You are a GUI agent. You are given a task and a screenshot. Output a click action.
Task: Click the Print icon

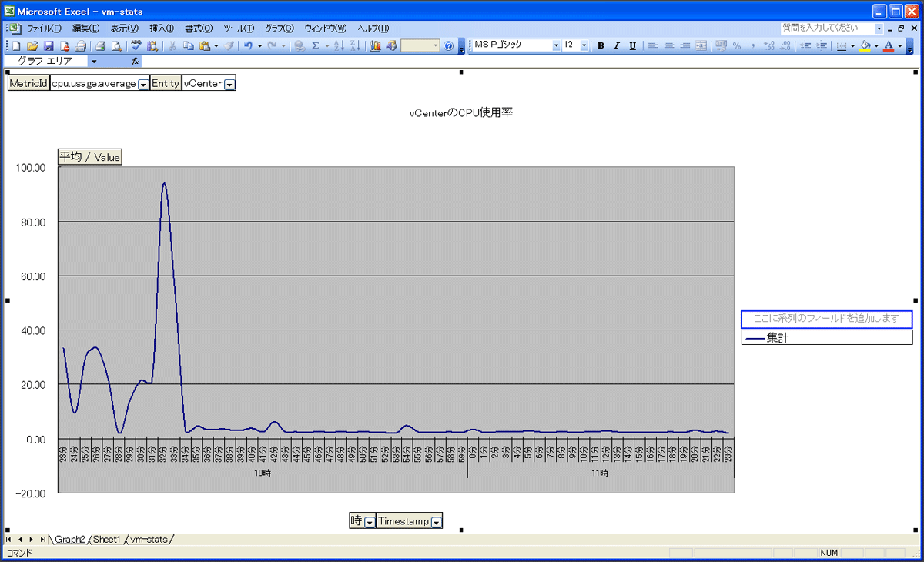tap(100, 46)
